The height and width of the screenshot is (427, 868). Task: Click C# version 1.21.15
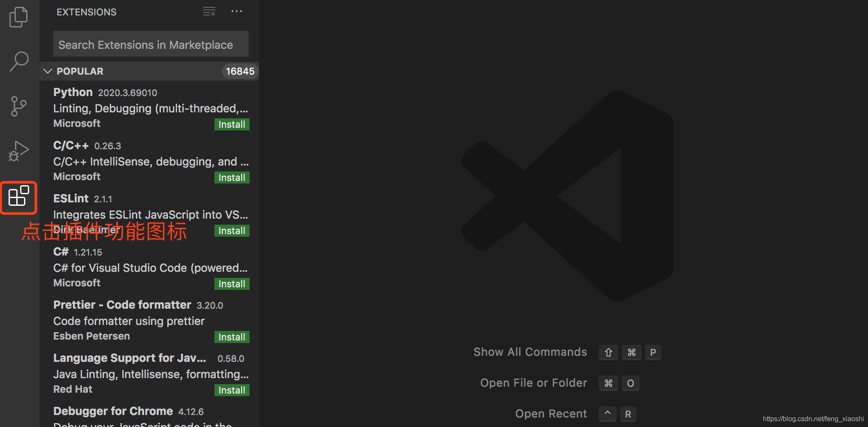(x=88, y=253)
